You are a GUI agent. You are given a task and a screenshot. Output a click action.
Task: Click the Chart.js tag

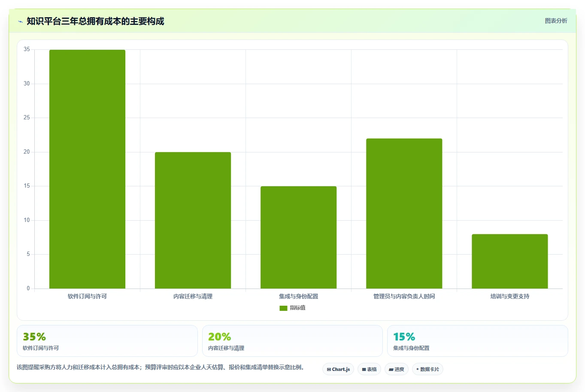pyautogui.click(x=338, y=369)
